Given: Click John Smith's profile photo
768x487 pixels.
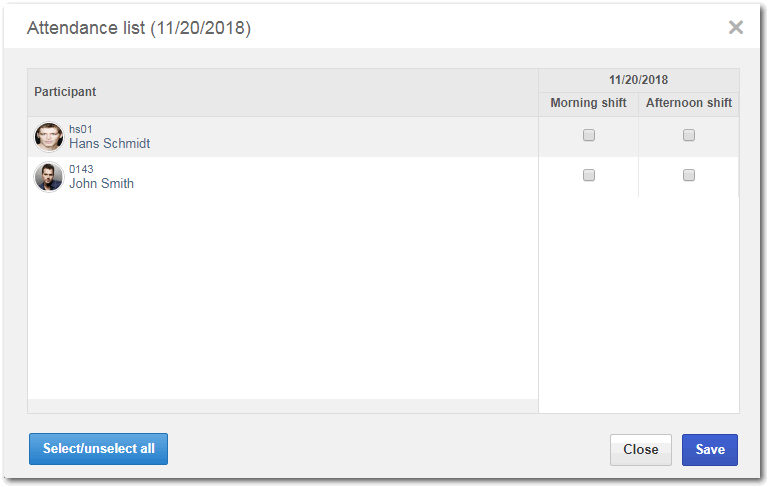Looking at the screenshot, I should pos(48,177).
